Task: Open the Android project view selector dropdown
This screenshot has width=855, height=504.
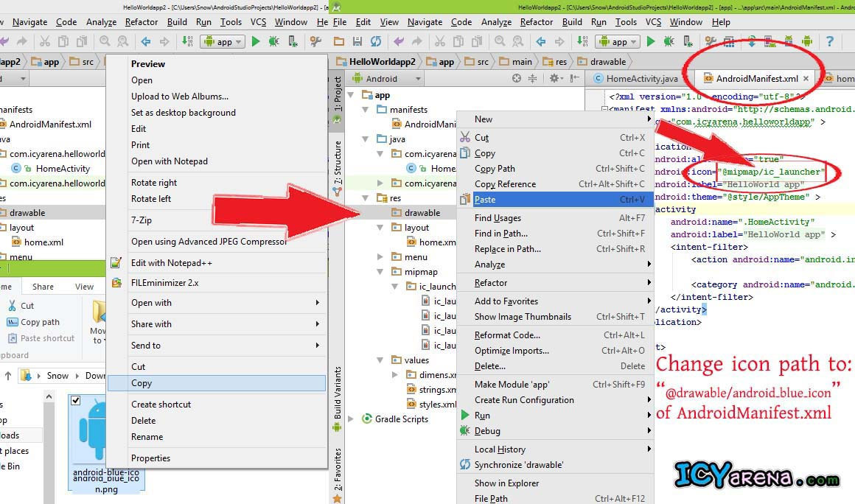Action: (385, 77)
